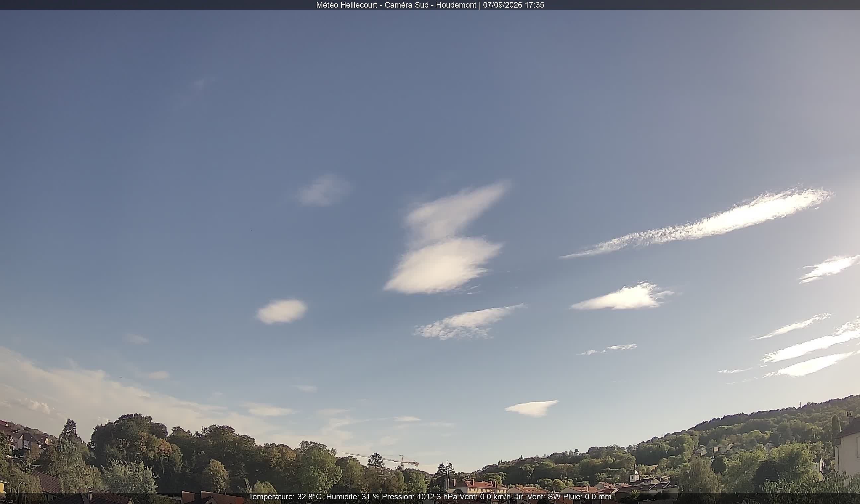Viewport: 860px width, 504px height.
Task: Click the 17:35 timestamp
Action: coord(534,5)
